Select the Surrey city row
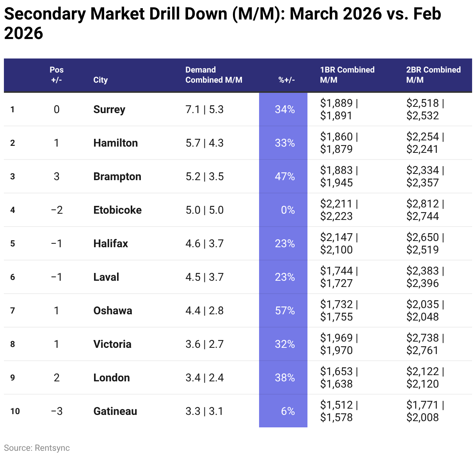Viewport: 476px width, 457px height. tap(109, 110)
